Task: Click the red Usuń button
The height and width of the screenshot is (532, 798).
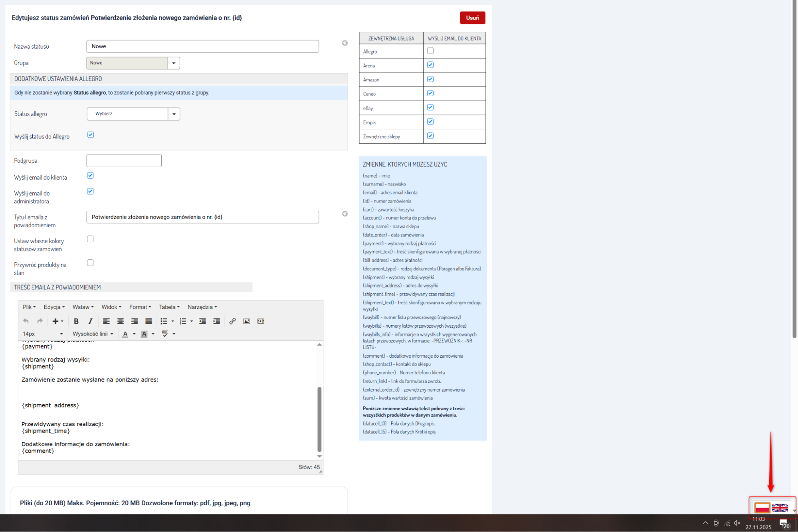Action: 472,18
